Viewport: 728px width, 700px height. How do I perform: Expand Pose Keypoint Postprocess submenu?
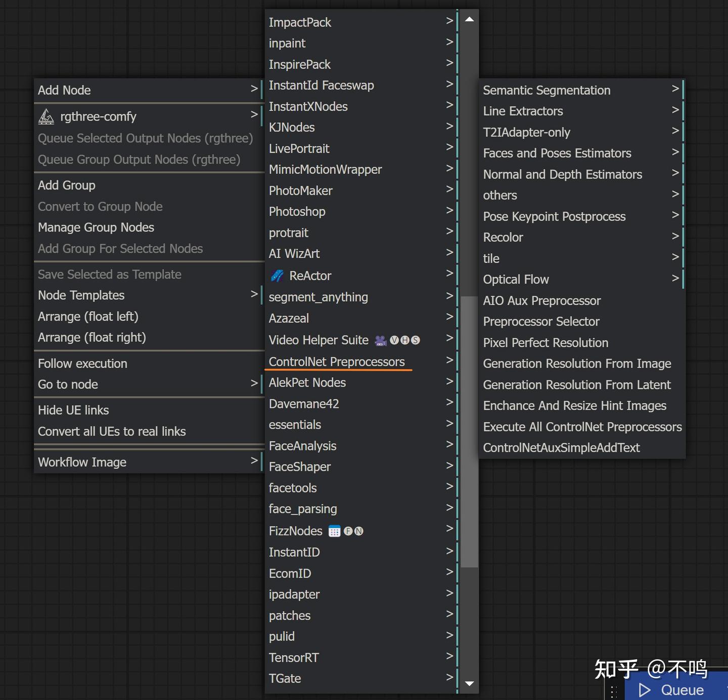click(582, 216)
